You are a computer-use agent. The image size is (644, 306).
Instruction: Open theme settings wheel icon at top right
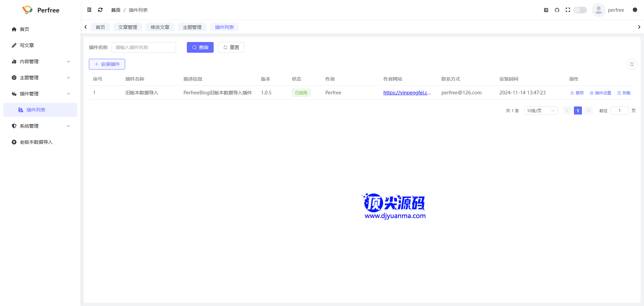pos(635,10)
